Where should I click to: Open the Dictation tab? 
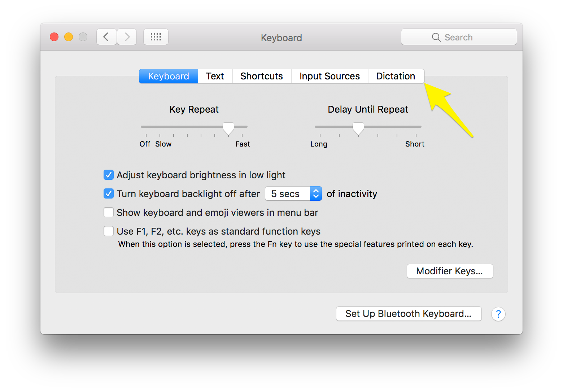coord(396,76)
